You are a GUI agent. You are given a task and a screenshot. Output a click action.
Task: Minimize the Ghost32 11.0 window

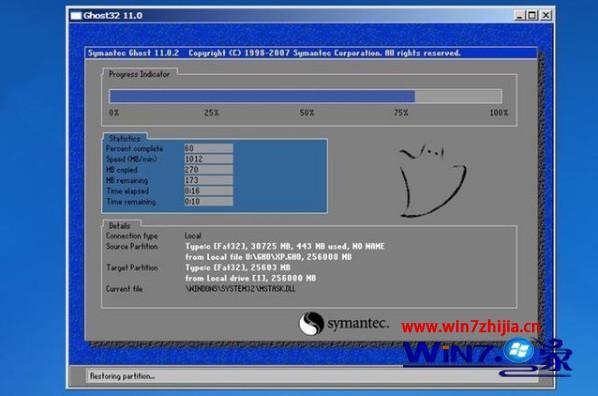tap(519, 15)
